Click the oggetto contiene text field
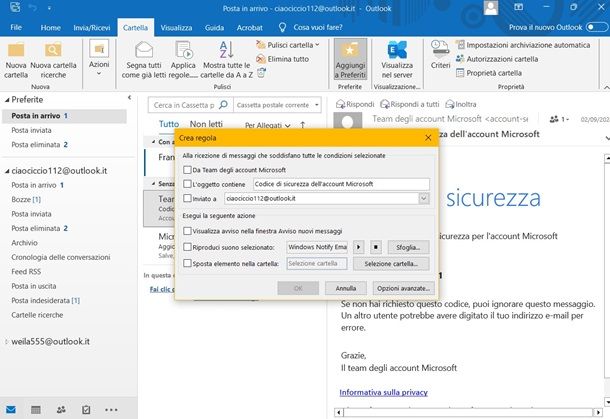Image resolution: width=610 pixels, height=419 pixels. point(341,184)
